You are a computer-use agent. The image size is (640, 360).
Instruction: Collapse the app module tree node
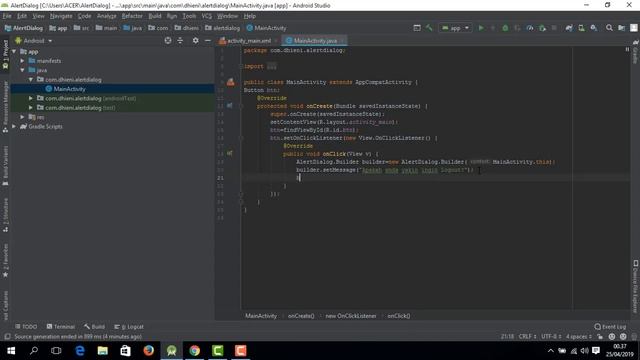coord(14,51)
